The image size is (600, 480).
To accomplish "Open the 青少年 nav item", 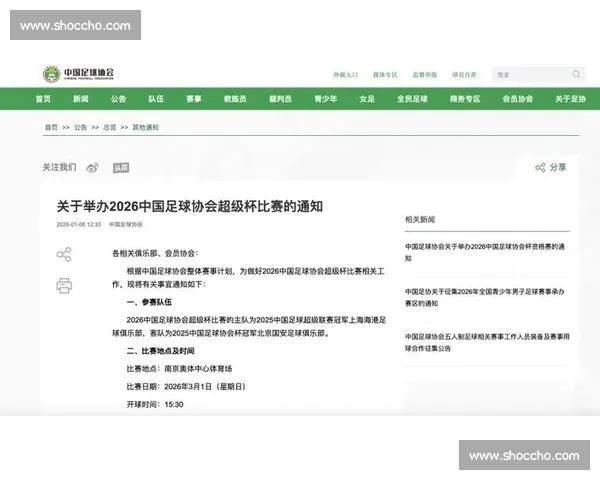I will click(x=325, y=99).
